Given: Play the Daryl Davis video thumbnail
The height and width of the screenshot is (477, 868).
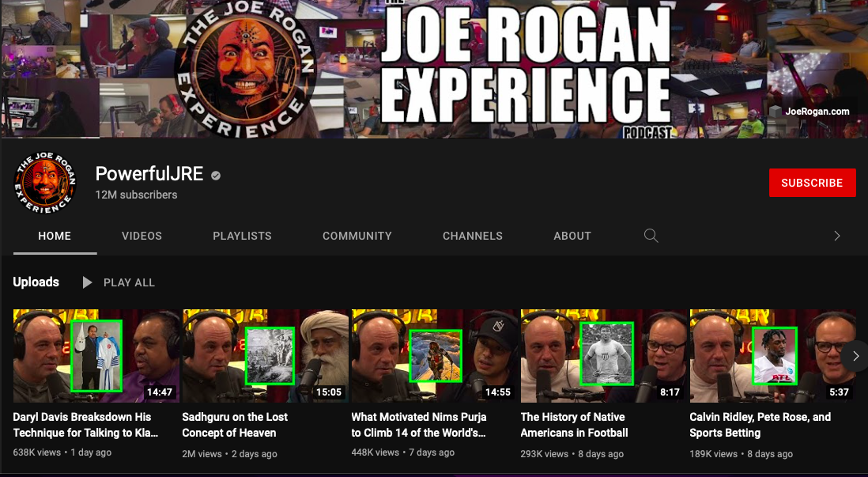Looking at the screenshot, I should [96, 356].
